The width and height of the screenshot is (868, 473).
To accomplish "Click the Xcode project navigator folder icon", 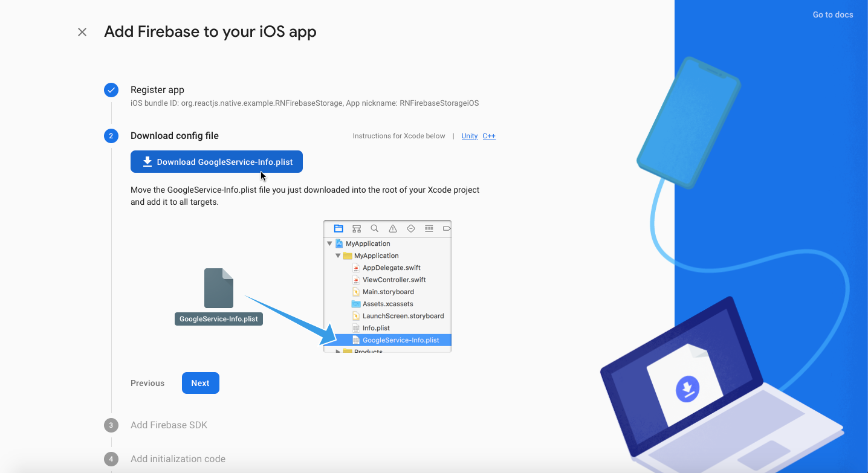I will click(338, 228).
